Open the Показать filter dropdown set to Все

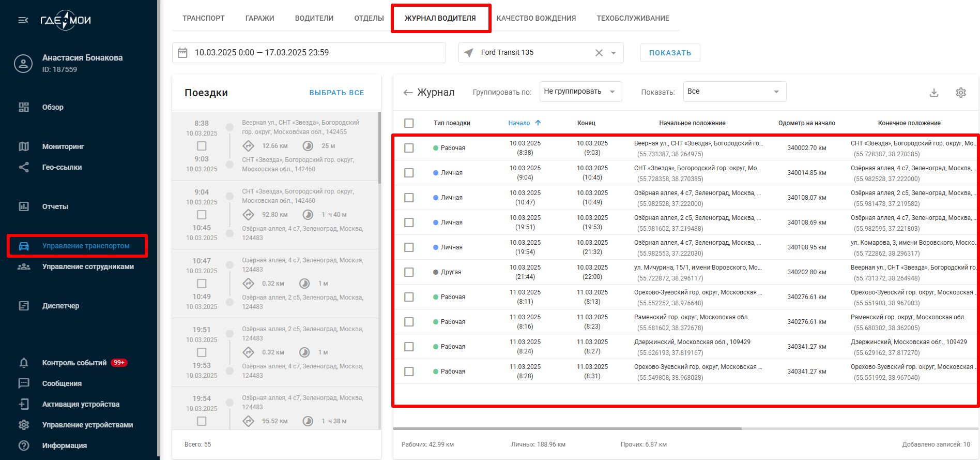(x=734, y=92)
